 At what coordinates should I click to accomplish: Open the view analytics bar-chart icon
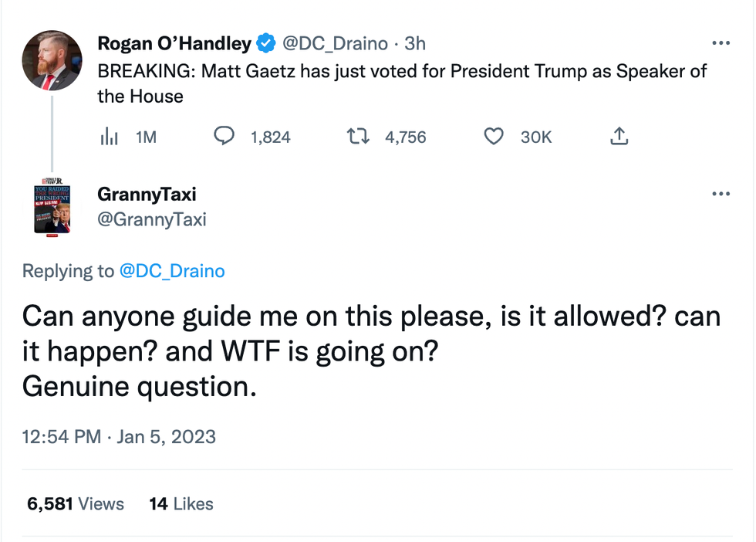110,137
